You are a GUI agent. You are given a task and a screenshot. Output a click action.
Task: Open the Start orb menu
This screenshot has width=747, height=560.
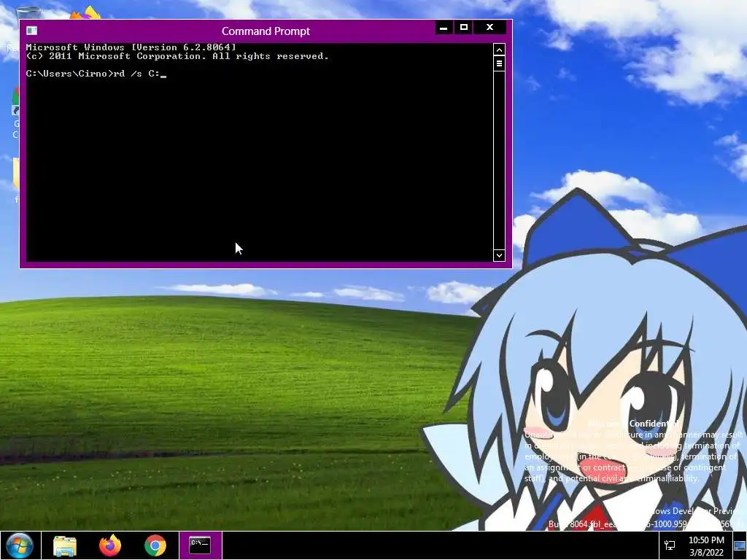20,545
